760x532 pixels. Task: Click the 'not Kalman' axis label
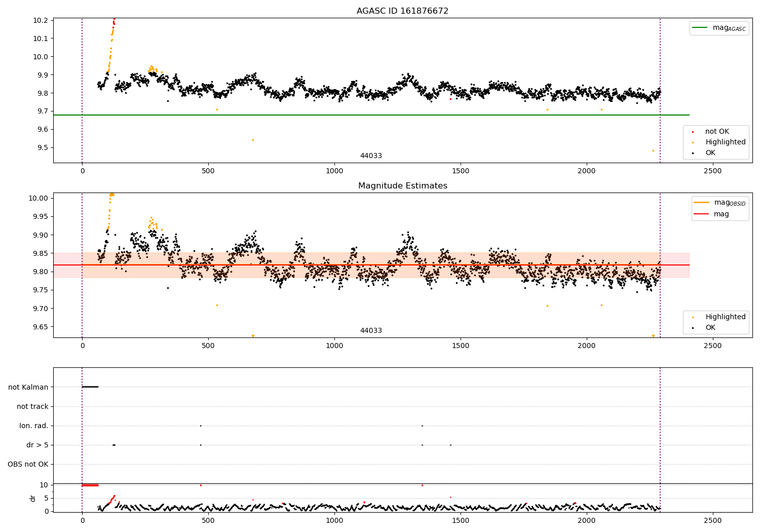[28, 388]
